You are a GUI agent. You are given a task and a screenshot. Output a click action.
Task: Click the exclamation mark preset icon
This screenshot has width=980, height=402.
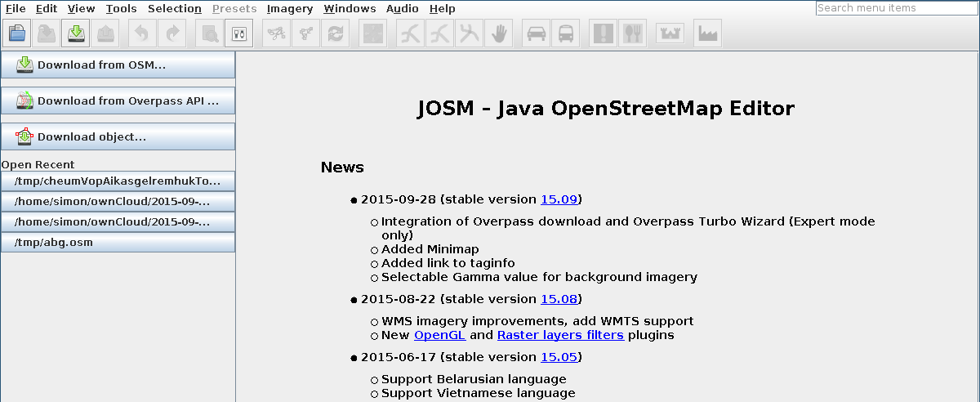coord(604,33)
